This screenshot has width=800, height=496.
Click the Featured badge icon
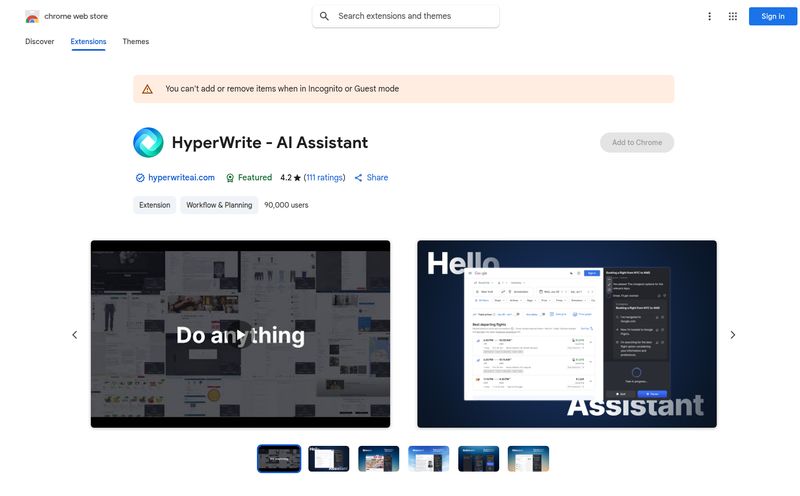pyautogui.click(x=230, y=178)
